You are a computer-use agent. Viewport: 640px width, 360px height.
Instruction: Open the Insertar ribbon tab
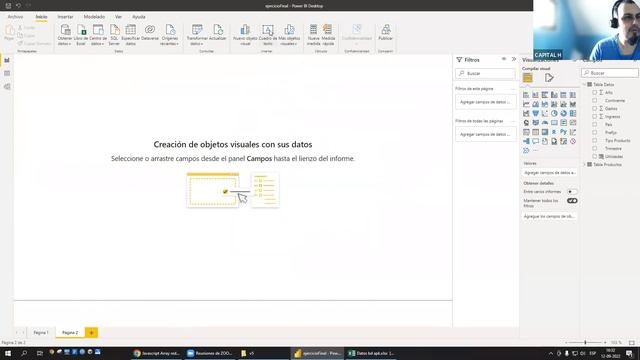(65, 17)
